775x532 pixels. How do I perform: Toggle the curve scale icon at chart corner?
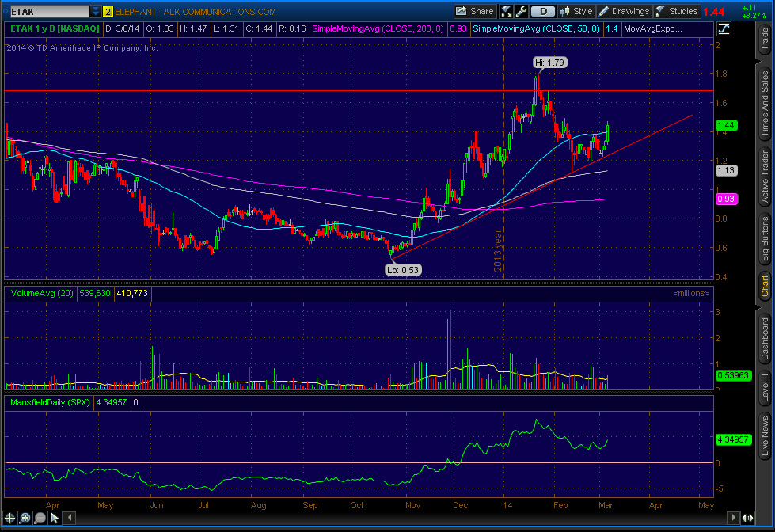pyautogui.click(x=724, y=29)
